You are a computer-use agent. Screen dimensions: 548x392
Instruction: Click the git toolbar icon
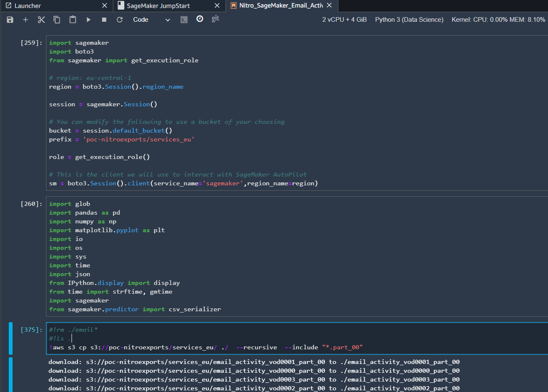coord(215,19)
